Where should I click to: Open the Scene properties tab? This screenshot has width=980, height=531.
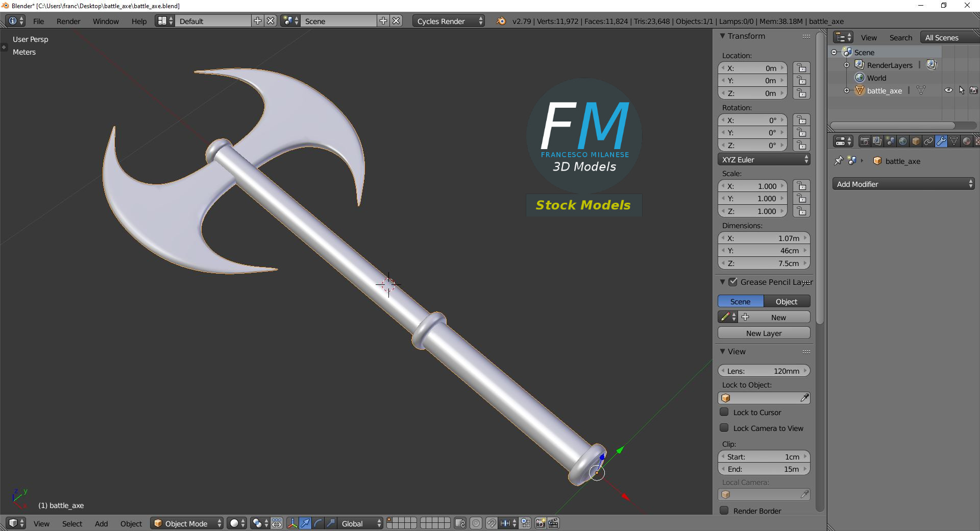click(890, 141)
